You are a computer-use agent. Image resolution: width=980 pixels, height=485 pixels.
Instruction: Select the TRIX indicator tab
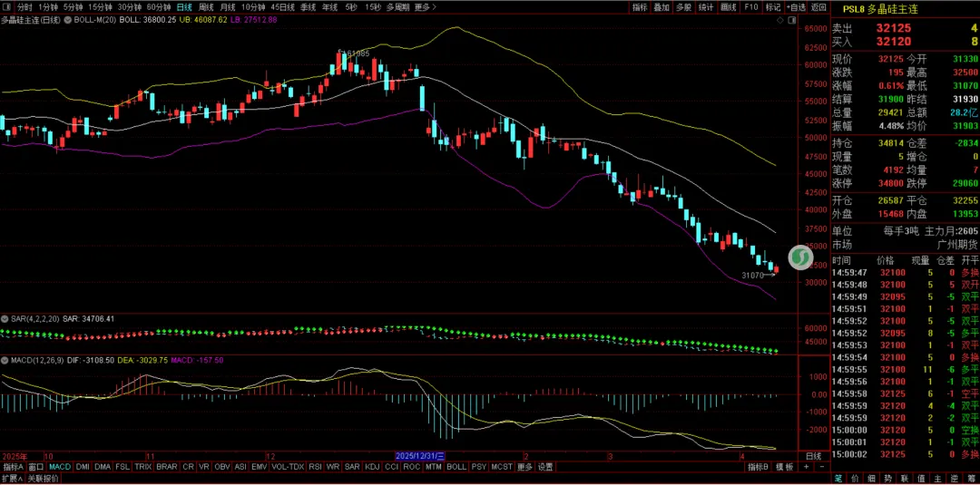coord(143,466)
